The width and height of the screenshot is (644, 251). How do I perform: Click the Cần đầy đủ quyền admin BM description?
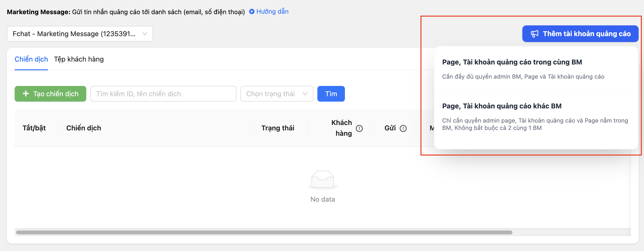click(x=523, y=76)
